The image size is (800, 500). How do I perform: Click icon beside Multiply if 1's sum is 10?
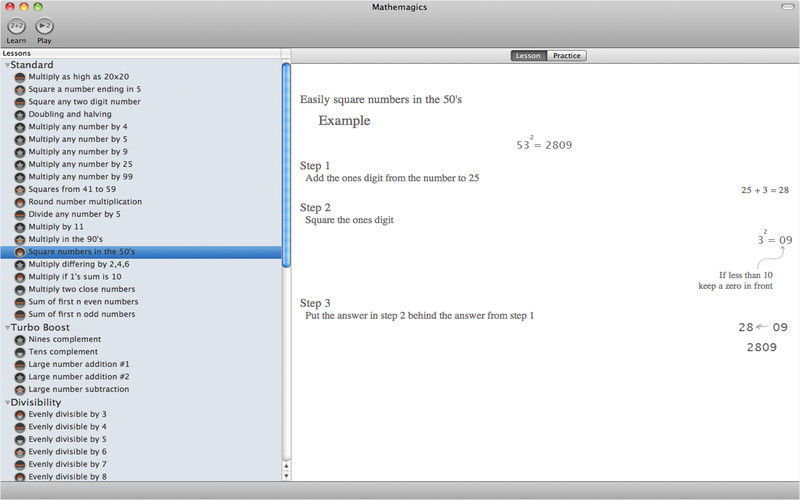point(20,277)
